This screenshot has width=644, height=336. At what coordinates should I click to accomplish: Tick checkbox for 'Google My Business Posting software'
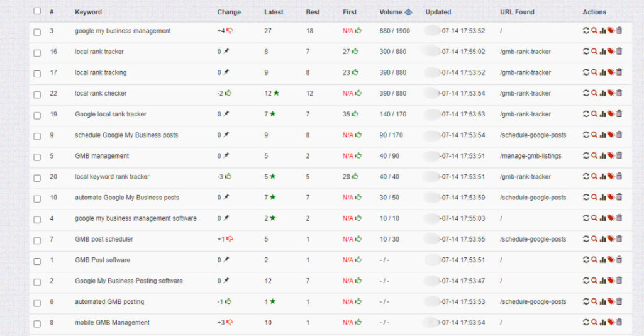coord(37,281)
